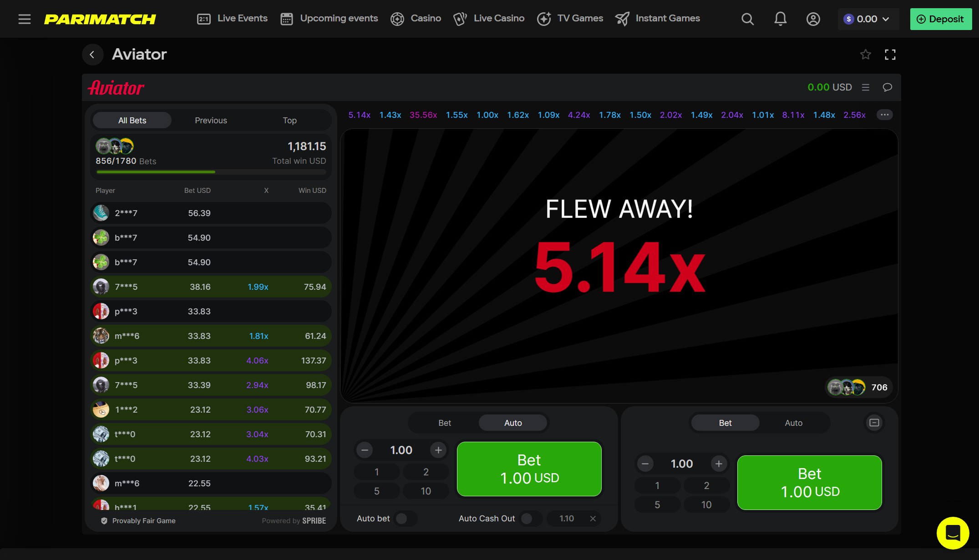979x560 pixels.
Task: Collapse the second bet panel
Action: point(874,423)
